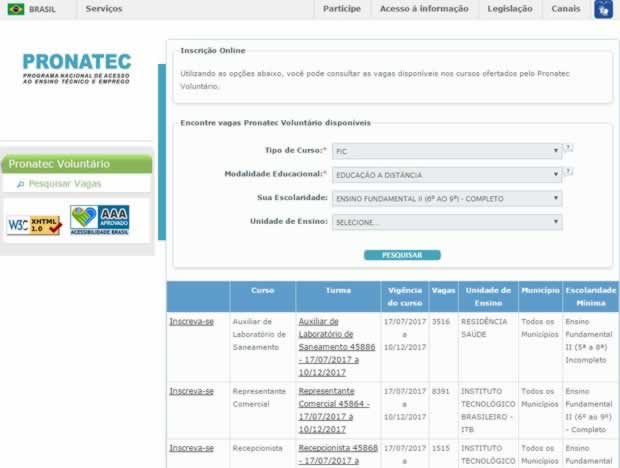
Task: Open the Tipo de Curso dropdown
Action: click(446, 151)
